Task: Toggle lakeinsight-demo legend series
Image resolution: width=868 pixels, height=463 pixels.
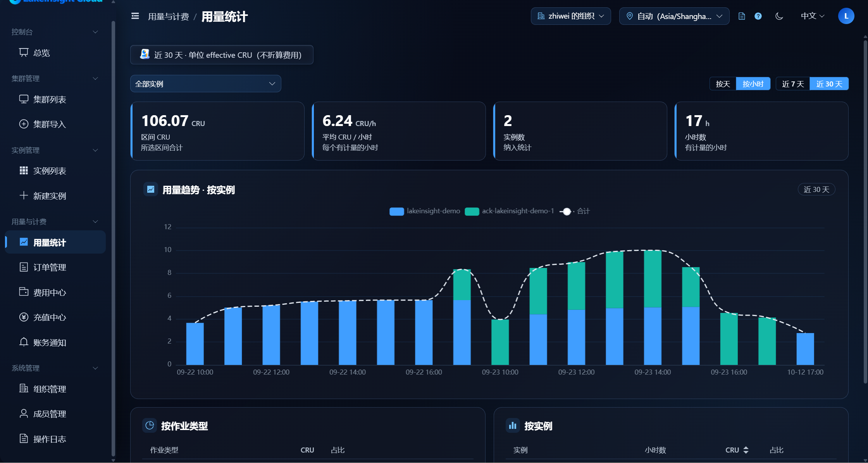Action: [x=425, y=211]
